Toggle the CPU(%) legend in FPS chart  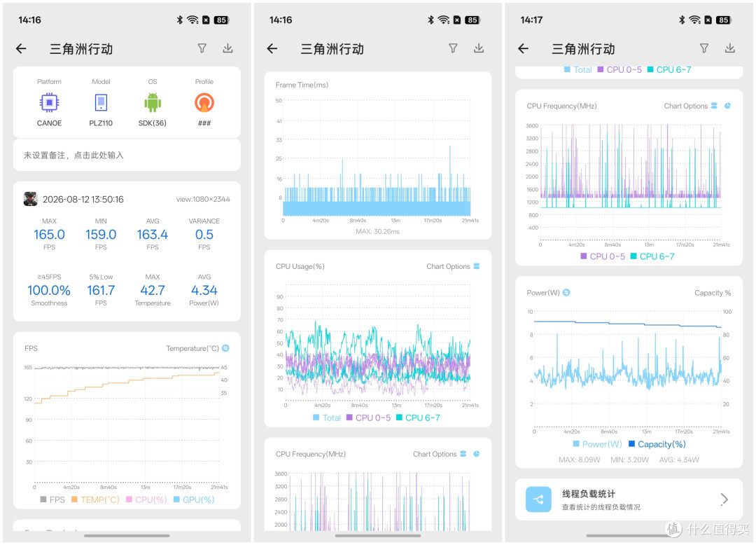pyautogui.click(x=146, y=499)
